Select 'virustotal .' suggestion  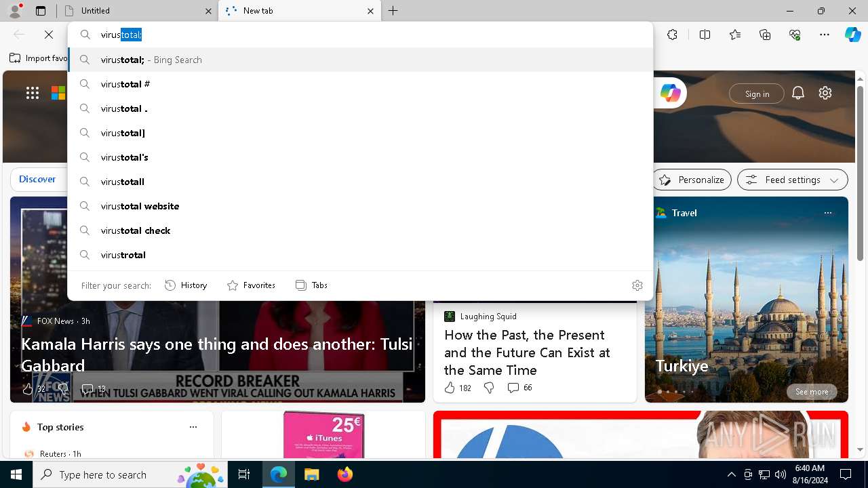[360, 108]
